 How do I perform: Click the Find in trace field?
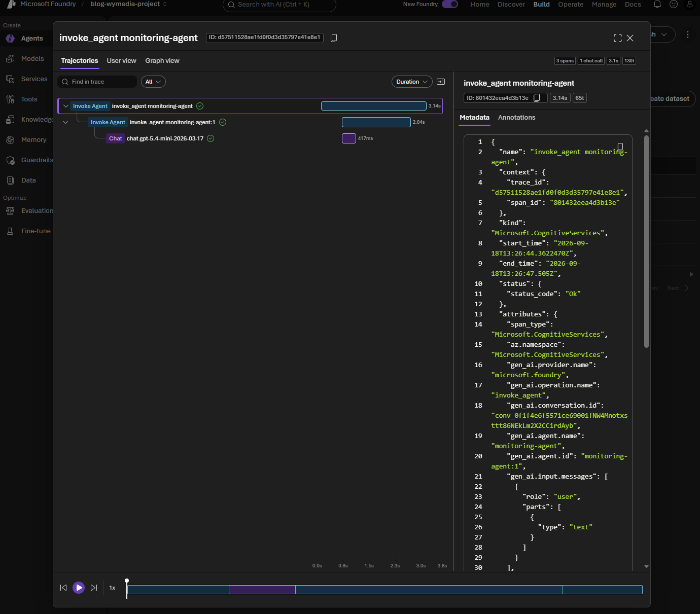(x=97, y=82)
